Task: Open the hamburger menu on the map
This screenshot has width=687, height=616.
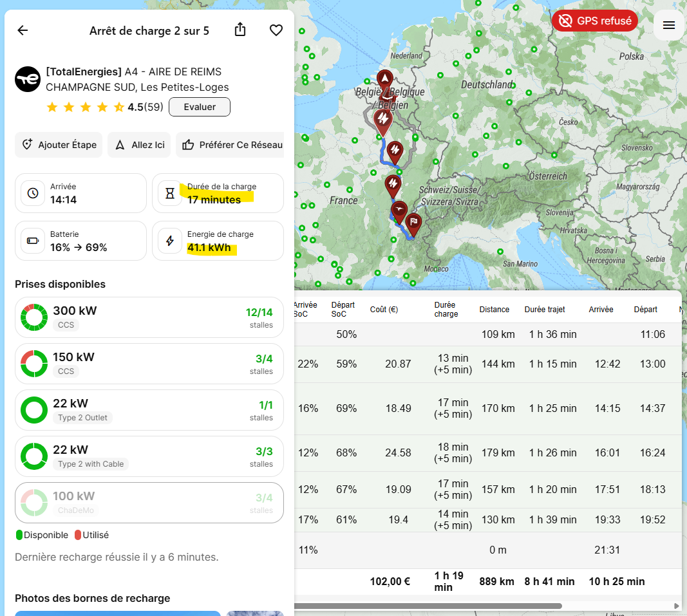Action: [668, 25]
